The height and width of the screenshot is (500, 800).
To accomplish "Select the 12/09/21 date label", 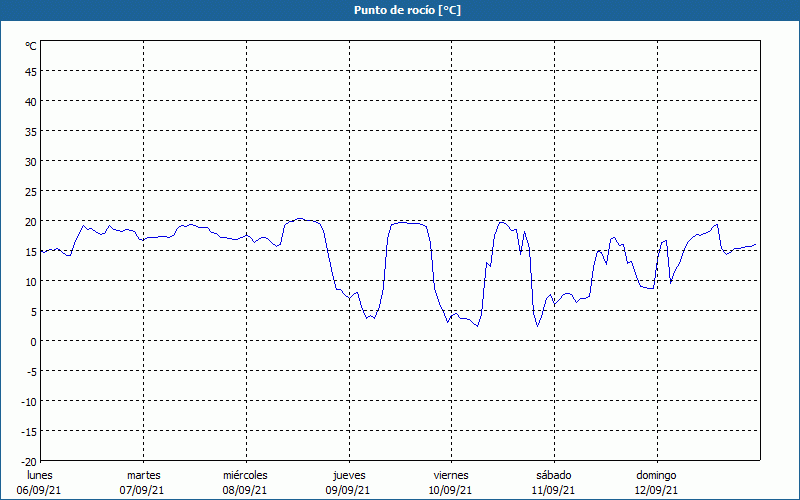I will tap(656, 490).
